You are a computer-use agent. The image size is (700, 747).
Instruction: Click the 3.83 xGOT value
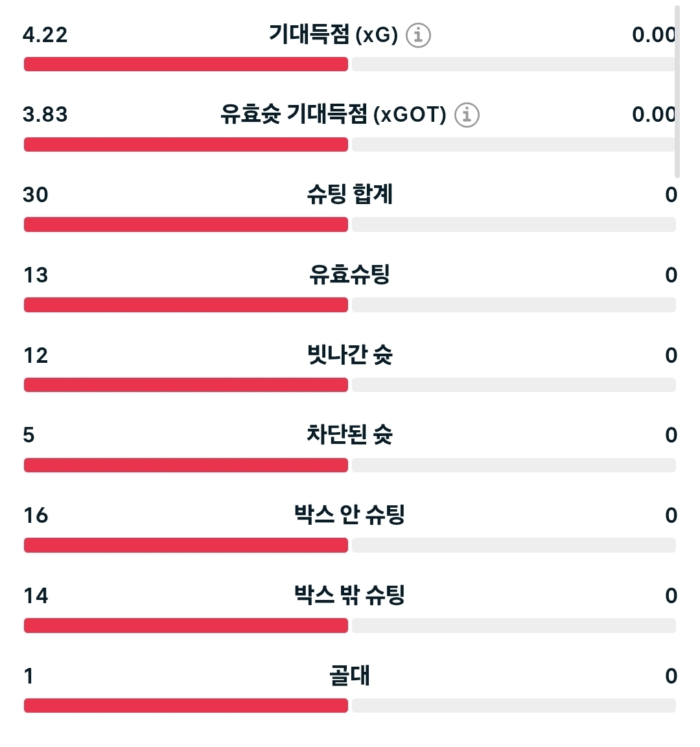coord(45,115)
